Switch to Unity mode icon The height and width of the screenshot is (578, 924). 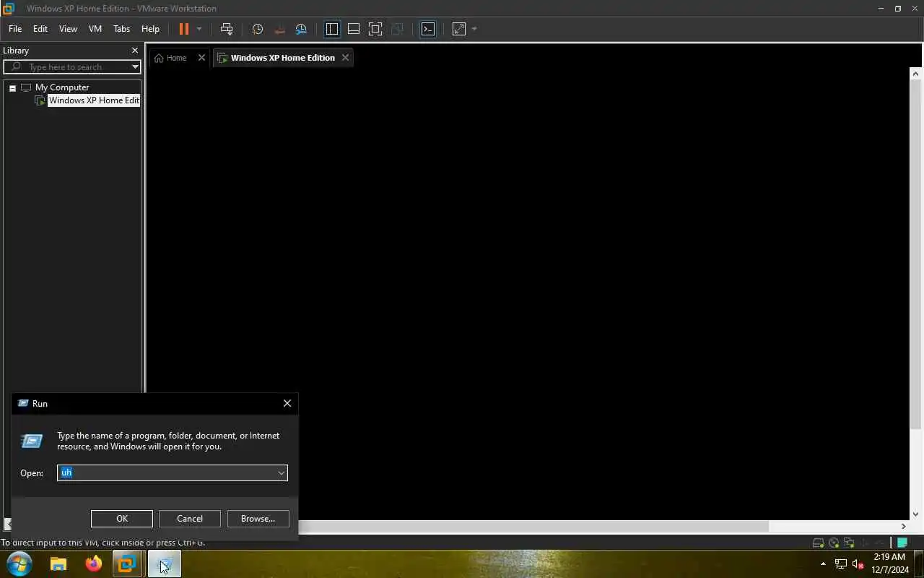397,29
